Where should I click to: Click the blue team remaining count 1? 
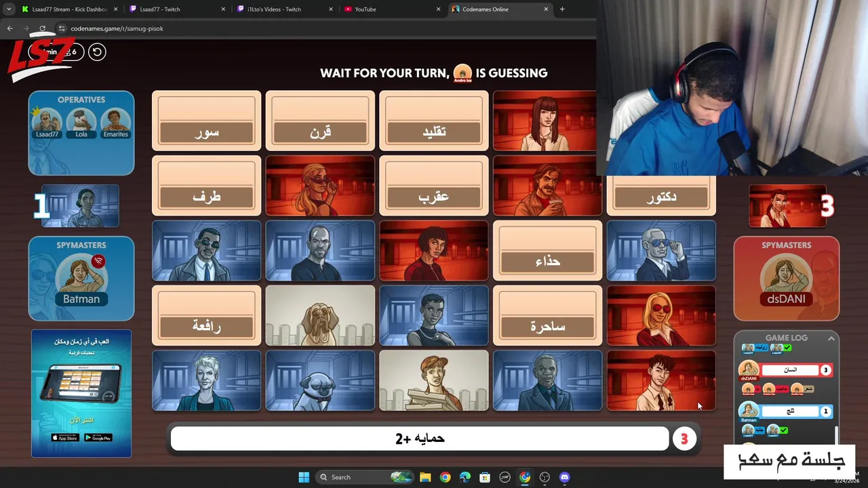(x=41, y=206)
